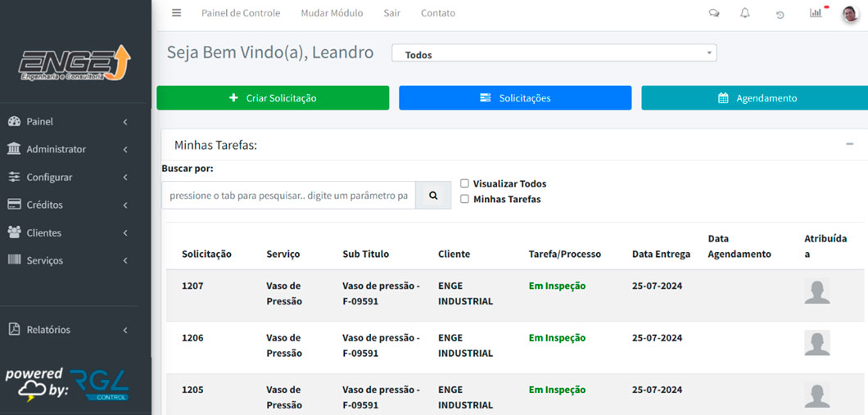Click the user profile avatar

850,14
